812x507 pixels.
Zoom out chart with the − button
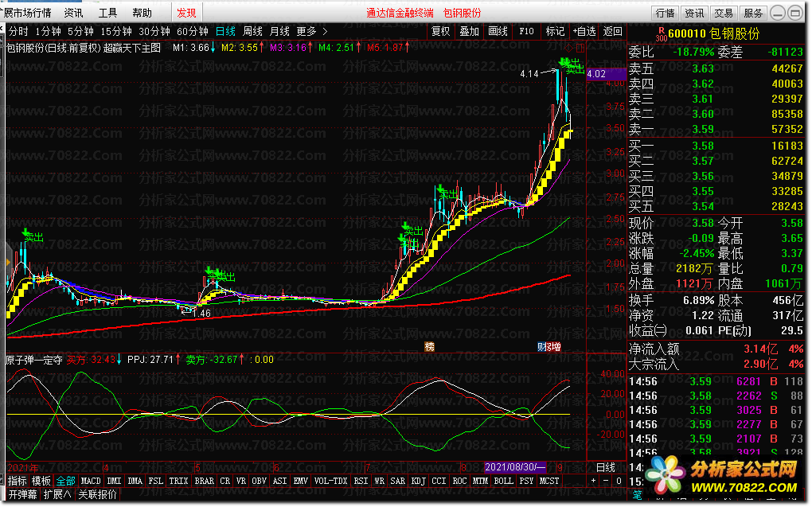click(606, 481)
